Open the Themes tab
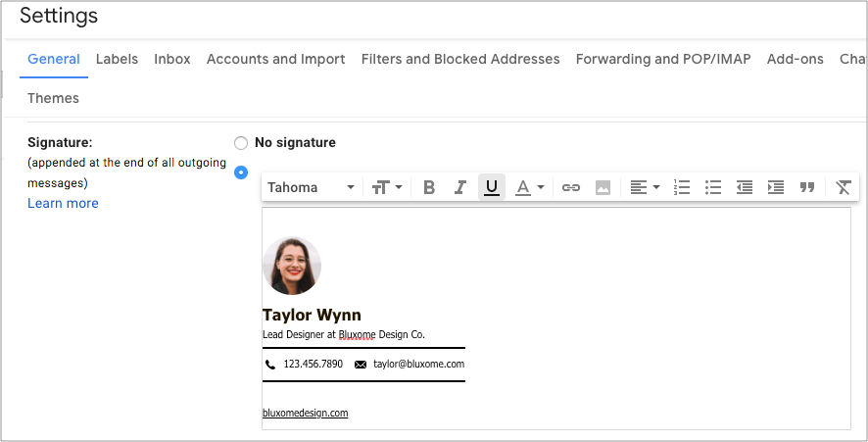 (53, 98)
